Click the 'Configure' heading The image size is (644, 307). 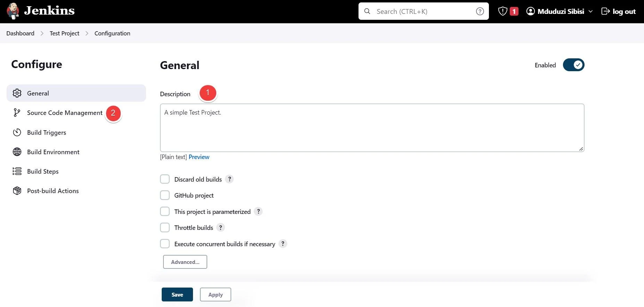(x=37, y=64)
